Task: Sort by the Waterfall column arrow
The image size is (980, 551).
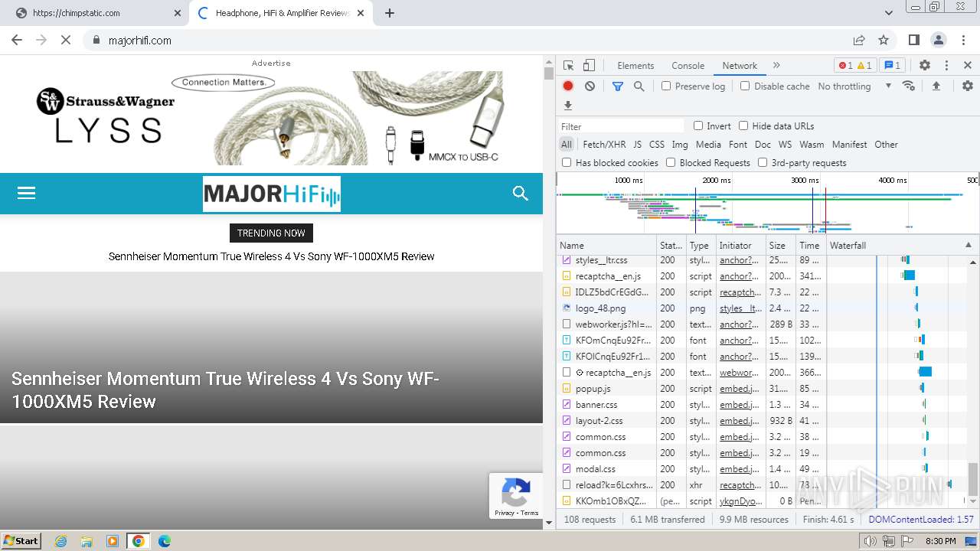Action: click(x=968, y=246)
